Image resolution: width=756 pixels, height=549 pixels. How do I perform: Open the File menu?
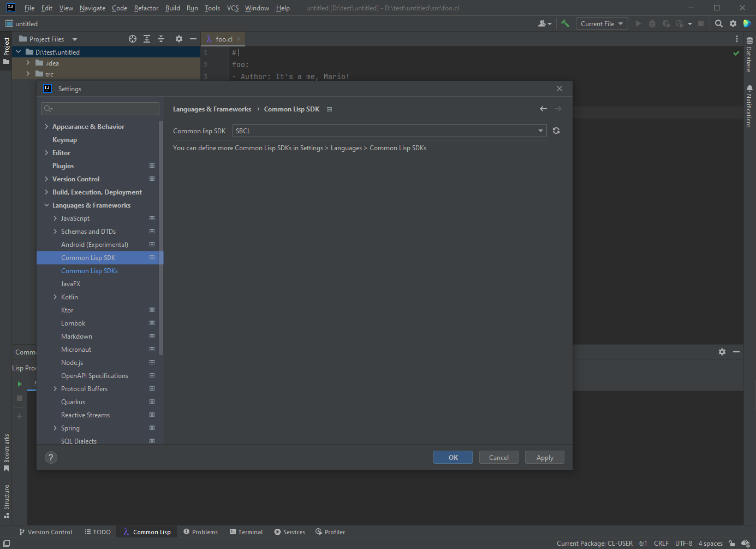tap(29, 8)
